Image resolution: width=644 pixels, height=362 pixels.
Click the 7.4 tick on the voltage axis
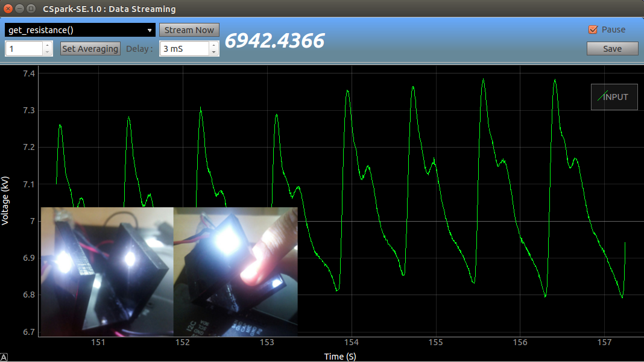[x=29, y=73]
